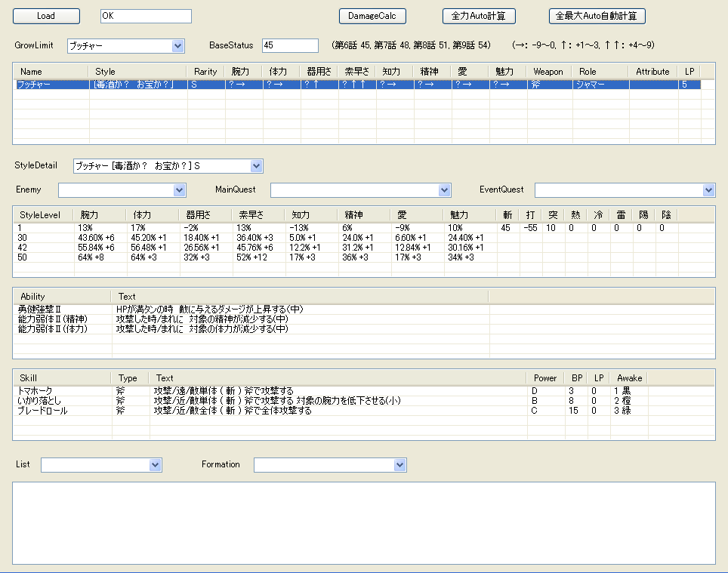The width and height of the screenshot is (728, 573).
Task: Focus the BaseStatus input field
Action: click(x=290, y=45)
